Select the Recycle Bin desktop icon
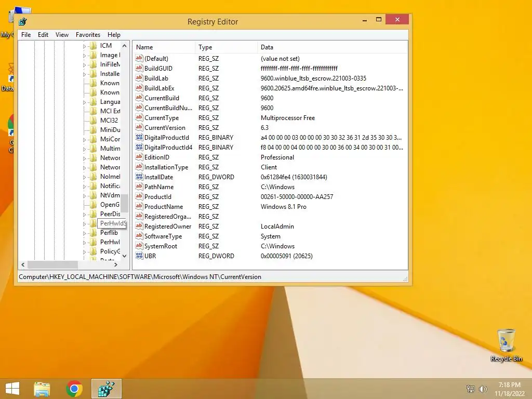 pos(506,345)
